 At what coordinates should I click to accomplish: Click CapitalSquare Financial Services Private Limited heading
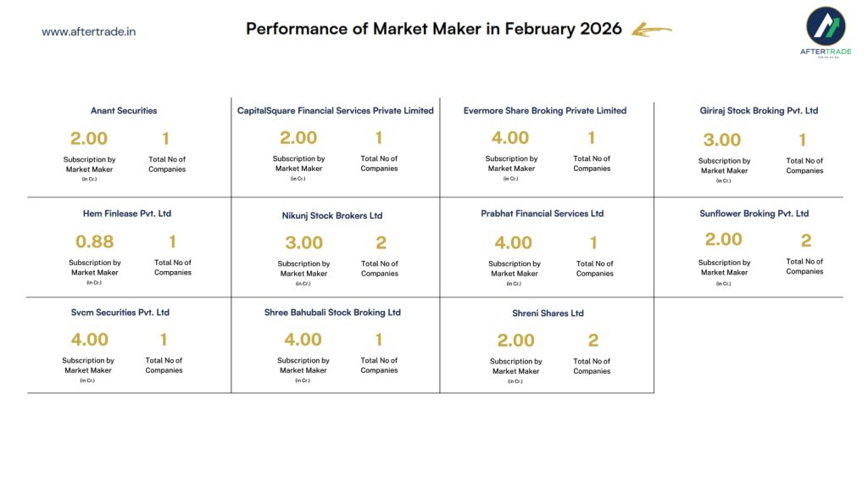[335, 111]
